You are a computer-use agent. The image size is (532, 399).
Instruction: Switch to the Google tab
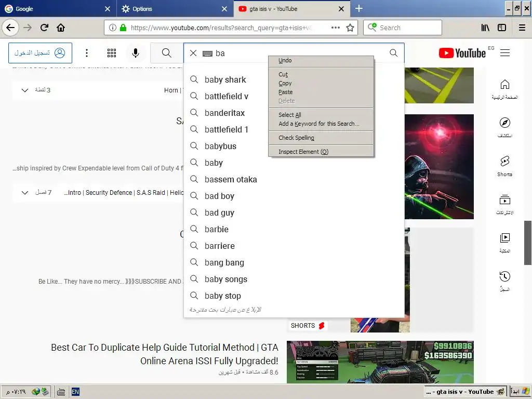coord(58,9)
